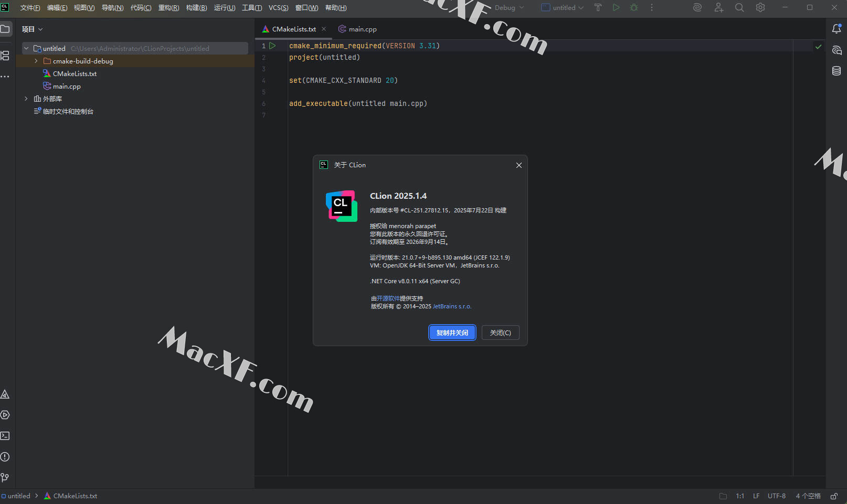Open the File menu
The image size is (847, 504).
point(30,7)
